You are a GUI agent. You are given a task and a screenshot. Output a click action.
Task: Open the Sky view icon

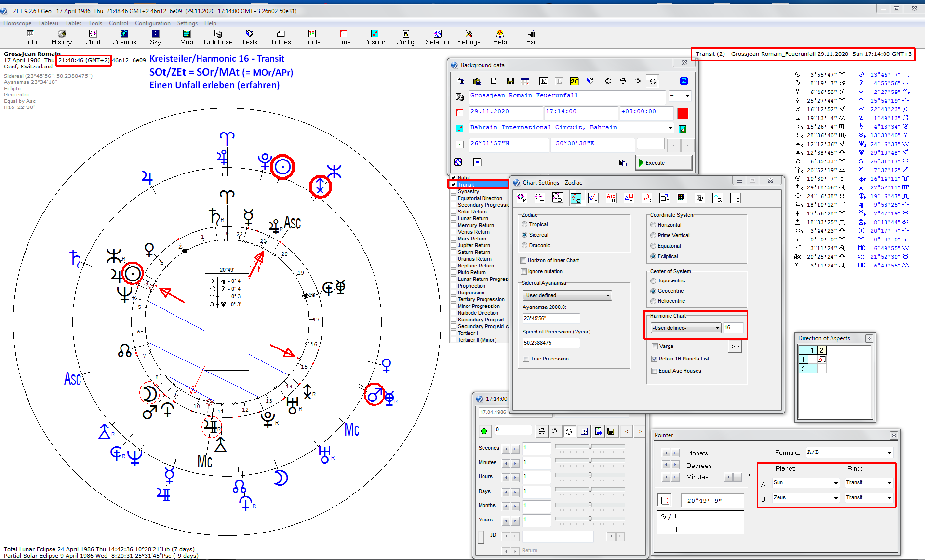click(x=155, y=38)
